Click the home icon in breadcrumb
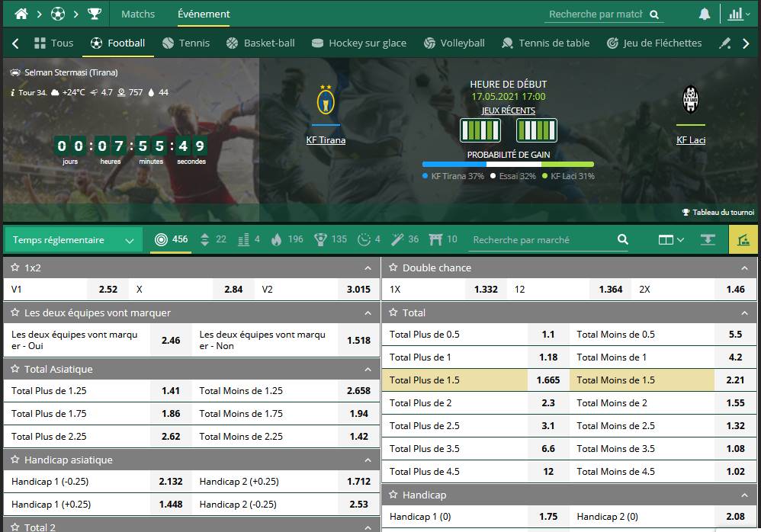The image size is (761, 532). (x=21, y=14)
